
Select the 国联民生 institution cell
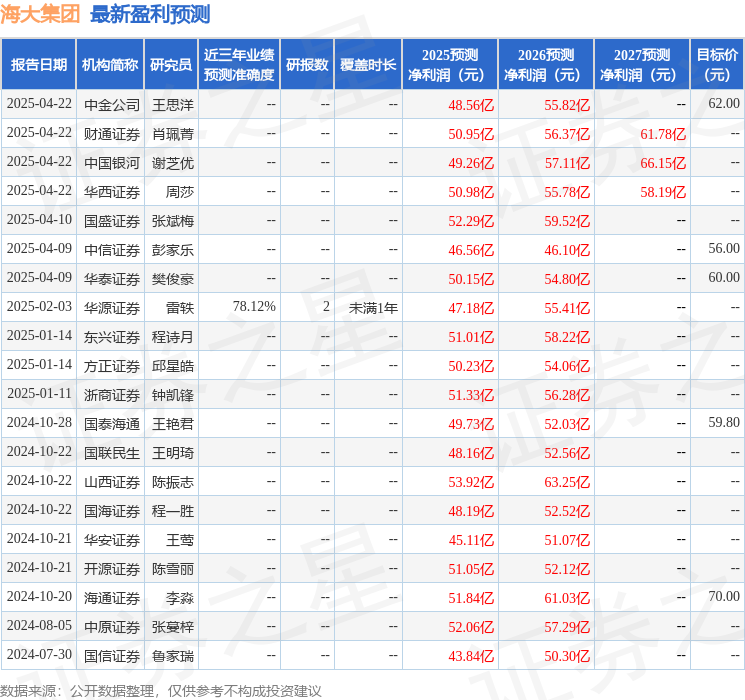coord(112,453)
